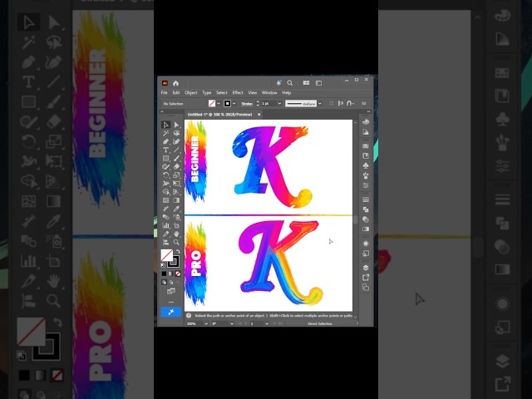Select the Pen tool
The image size is (532, 399).
[166, 141]
